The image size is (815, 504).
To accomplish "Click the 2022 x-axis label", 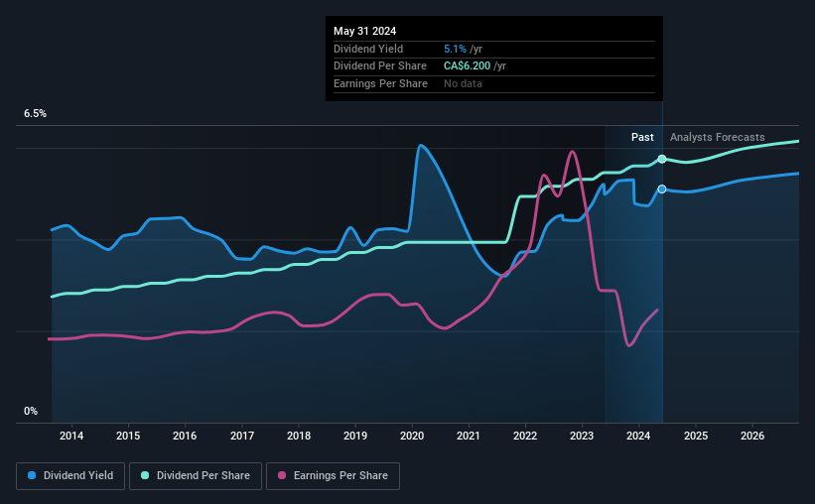I will [525, 436].
